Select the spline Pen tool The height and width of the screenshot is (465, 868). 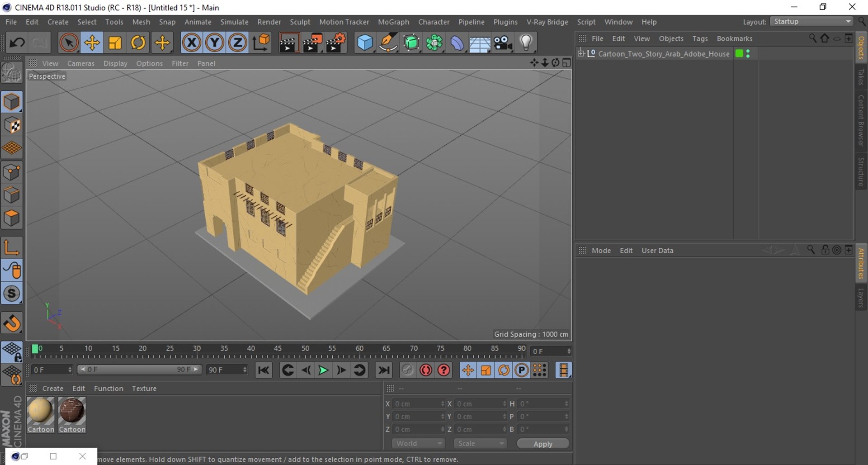pos(388,43)
